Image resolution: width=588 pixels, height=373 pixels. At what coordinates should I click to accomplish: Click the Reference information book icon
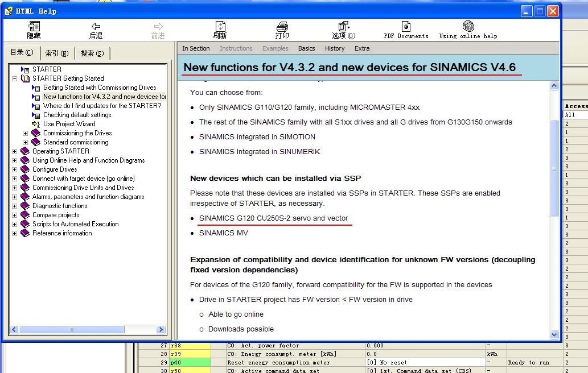click(25, 233)
